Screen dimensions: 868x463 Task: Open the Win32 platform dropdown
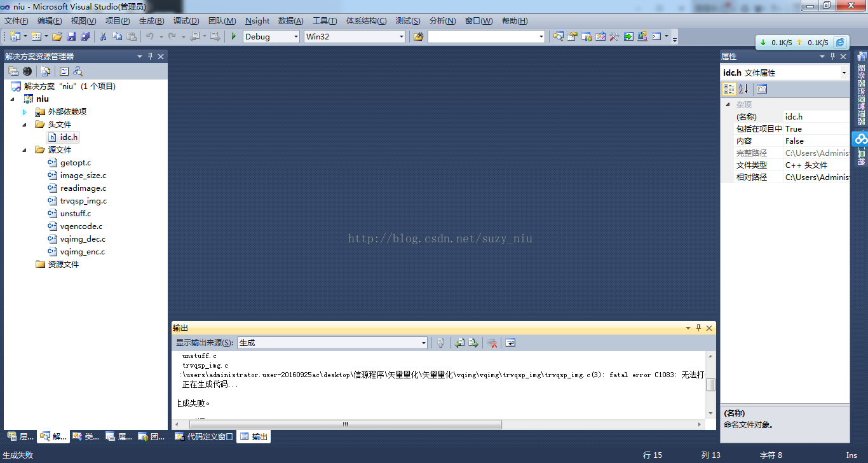[x=402, y=37]
